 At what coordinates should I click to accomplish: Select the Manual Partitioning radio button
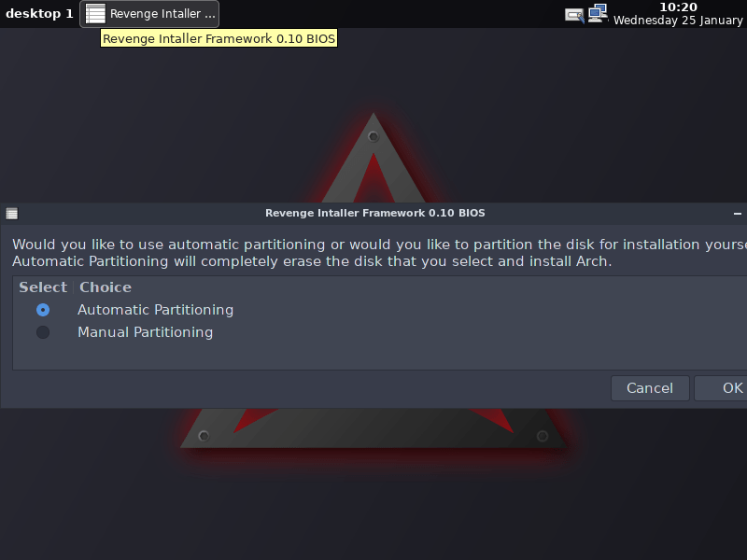click(x=43, y=332)
